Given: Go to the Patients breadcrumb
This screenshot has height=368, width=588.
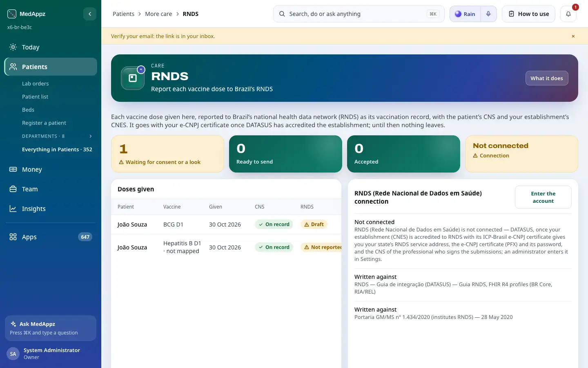Looking at the screenshot, I should point(123,14).
